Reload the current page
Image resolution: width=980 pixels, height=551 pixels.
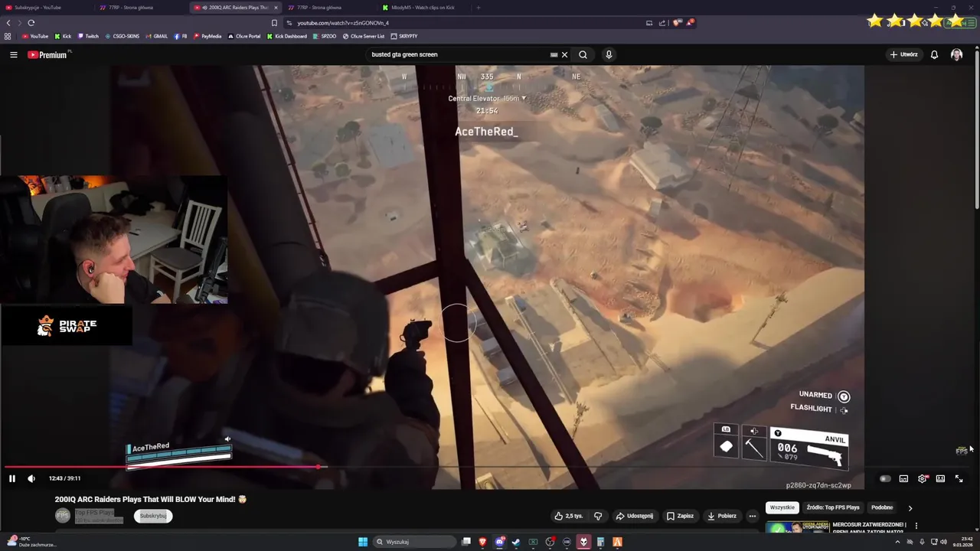coord(31,23)
